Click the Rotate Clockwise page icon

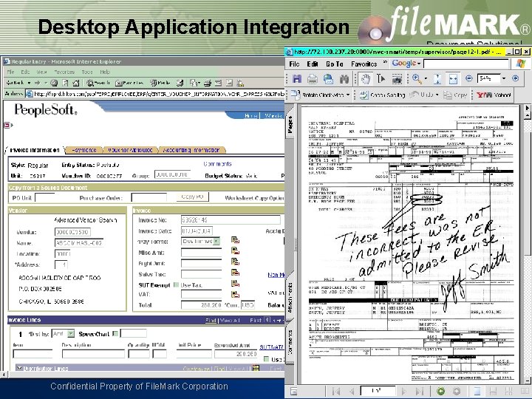[x=296, y=95]
